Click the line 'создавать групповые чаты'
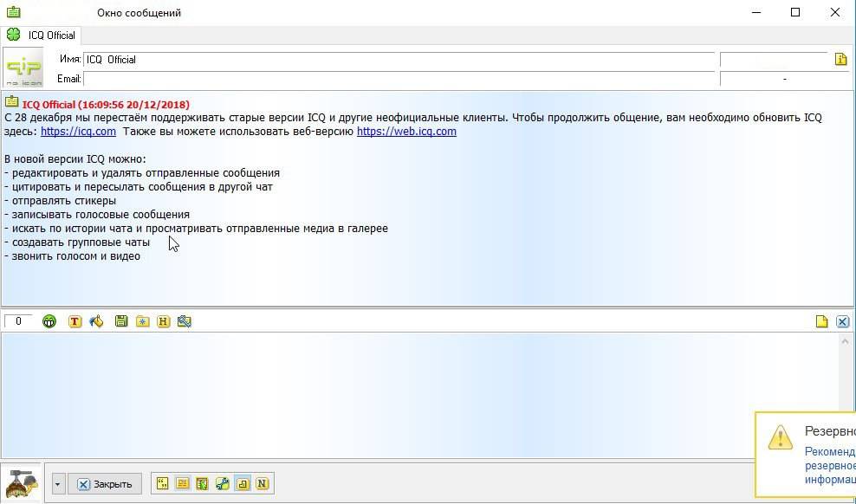The image size is (856, 504). [77, 242]
